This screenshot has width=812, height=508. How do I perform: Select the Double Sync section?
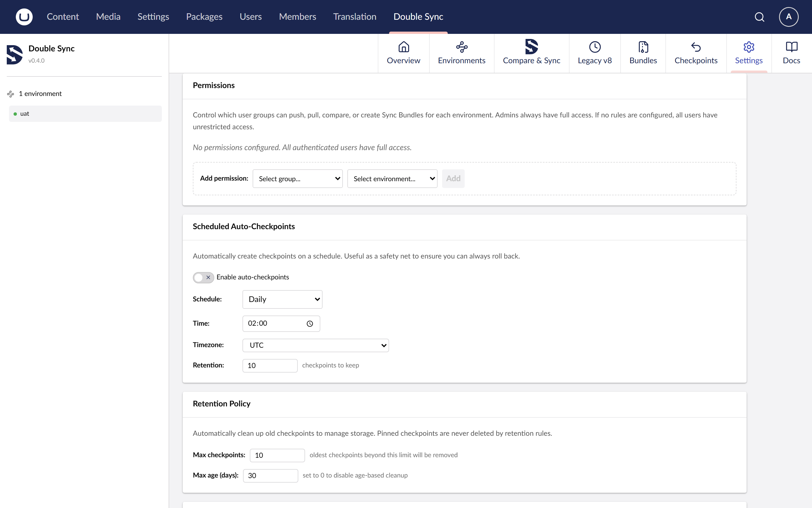pyautogui.click(x=418, y=17)
